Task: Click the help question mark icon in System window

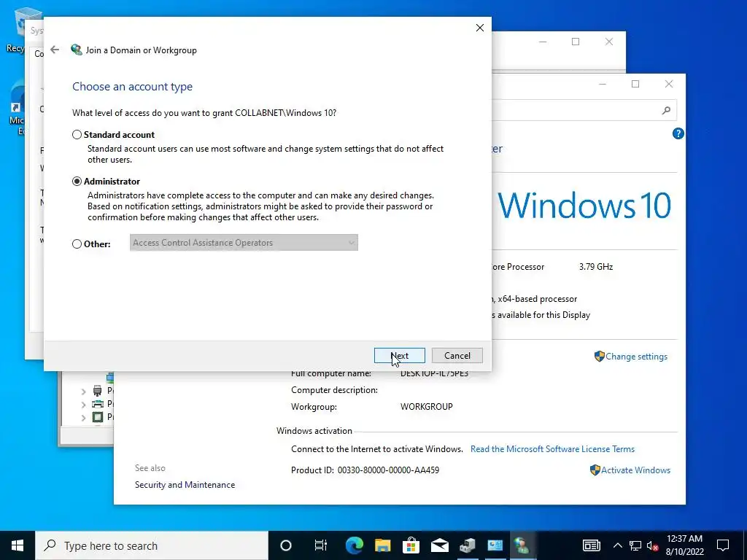Action: click(x=678, y=134)
